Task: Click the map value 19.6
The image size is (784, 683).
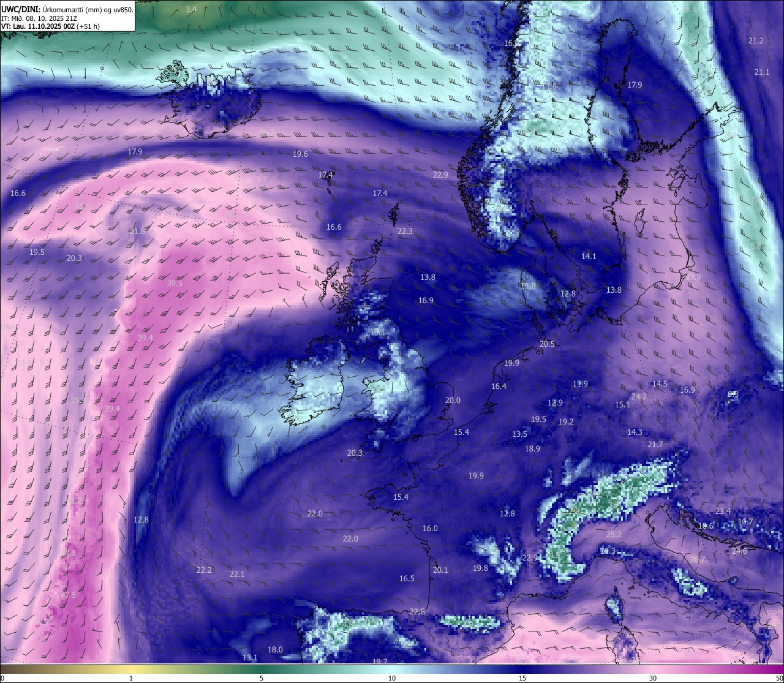Action: coord(300,154)
